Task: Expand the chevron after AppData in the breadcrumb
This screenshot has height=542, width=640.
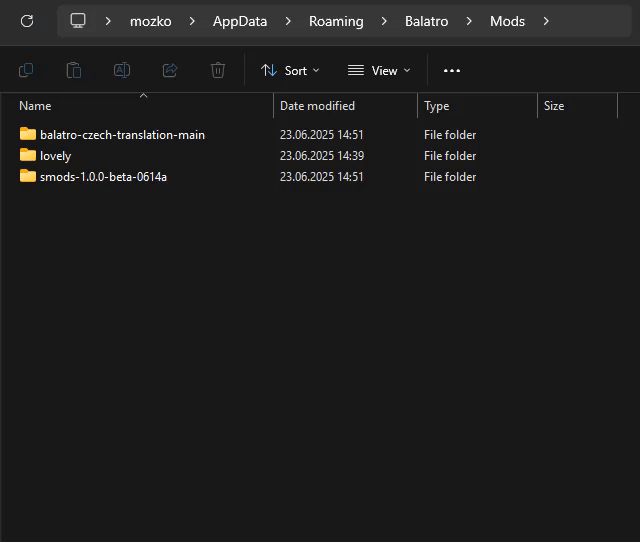Action: [288, 21]
